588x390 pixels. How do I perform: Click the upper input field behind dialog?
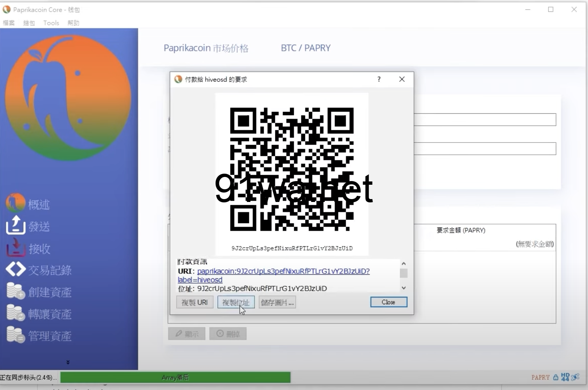point(485,119)
